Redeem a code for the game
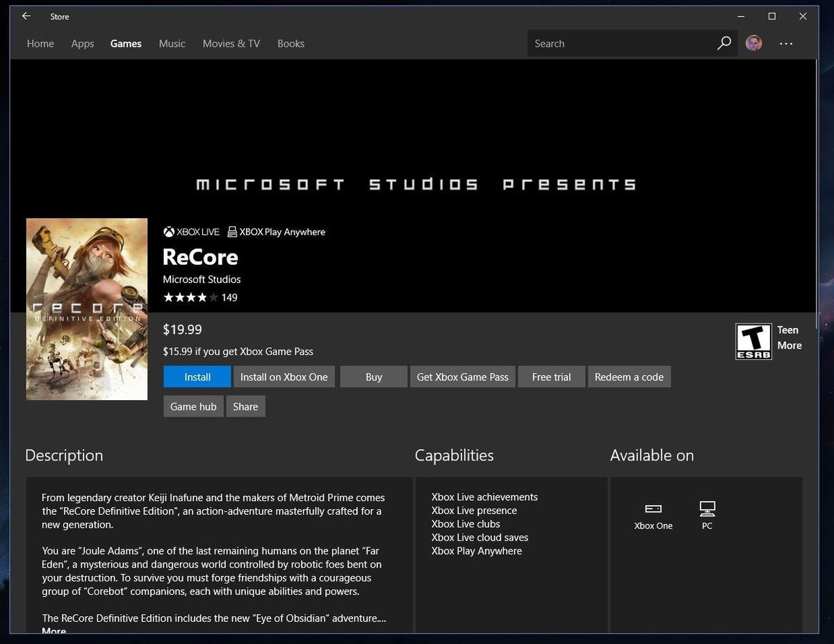The height and width of the screenshot is (644, 834). click(629, 377)
